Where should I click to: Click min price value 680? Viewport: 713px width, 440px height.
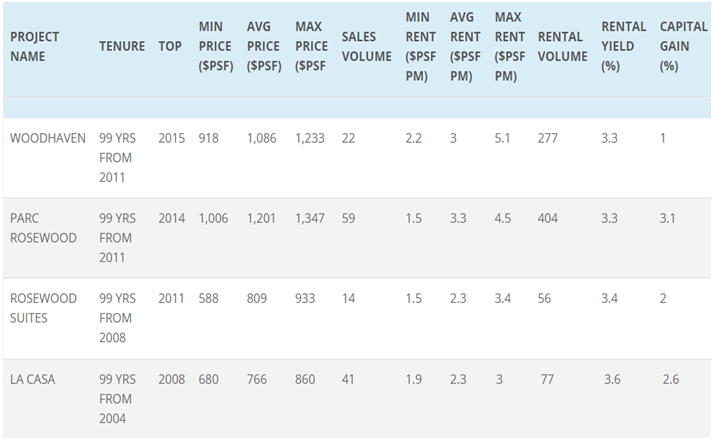coord(208,380)
